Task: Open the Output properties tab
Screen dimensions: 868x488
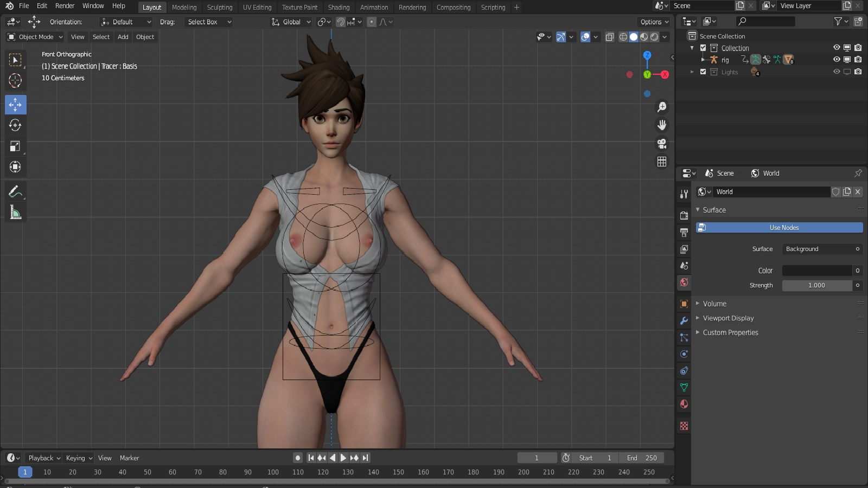Action: pyautogui.click(x=684, y=232)
